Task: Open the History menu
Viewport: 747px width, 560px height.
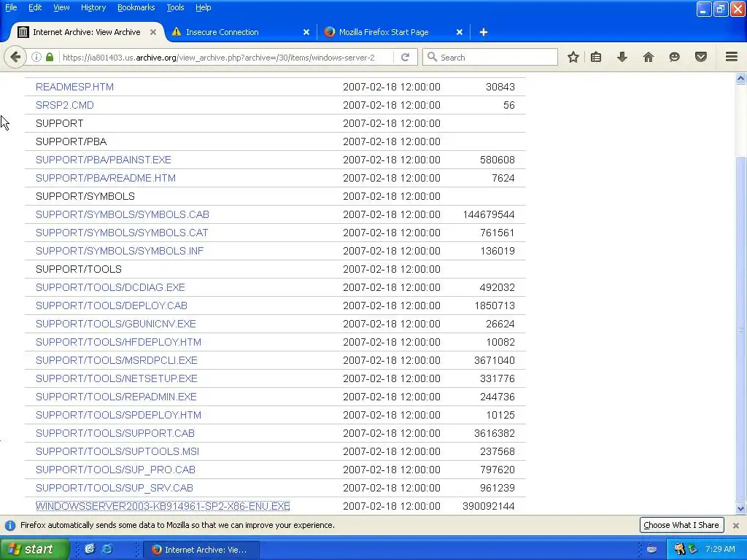Action: (93, 7)
